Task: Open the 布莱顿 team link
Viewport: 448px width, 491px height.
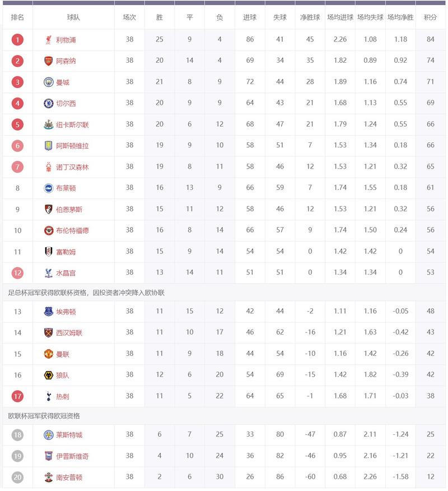Action: tap(66, 188)
